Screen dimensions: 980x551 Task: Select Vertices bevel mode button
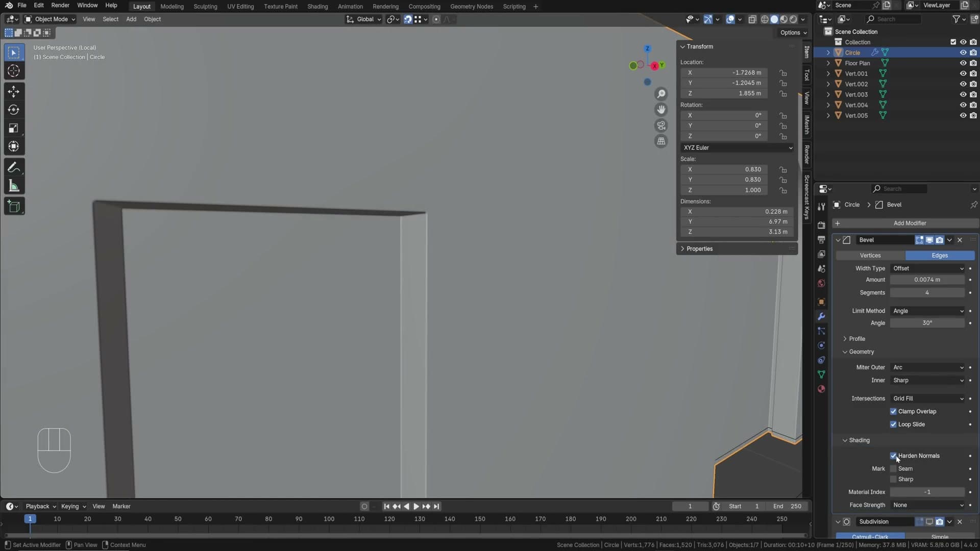click(x=870, y=256)
